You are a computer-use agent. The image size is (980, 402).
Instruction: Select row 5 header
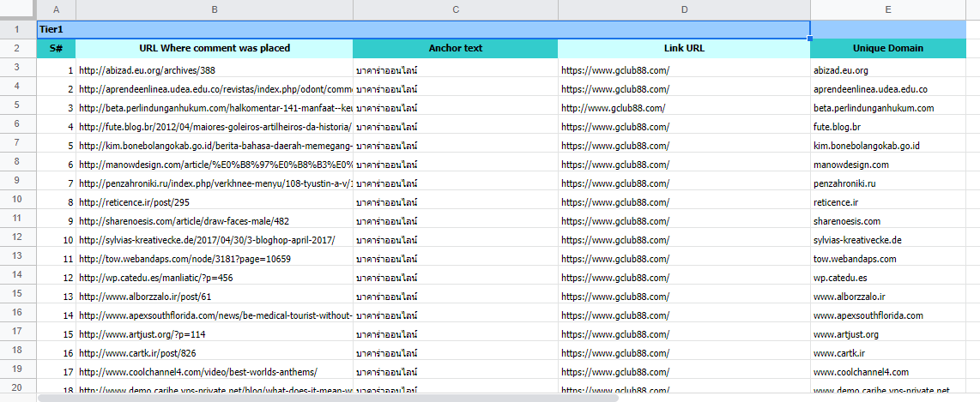tap(18, 108)
